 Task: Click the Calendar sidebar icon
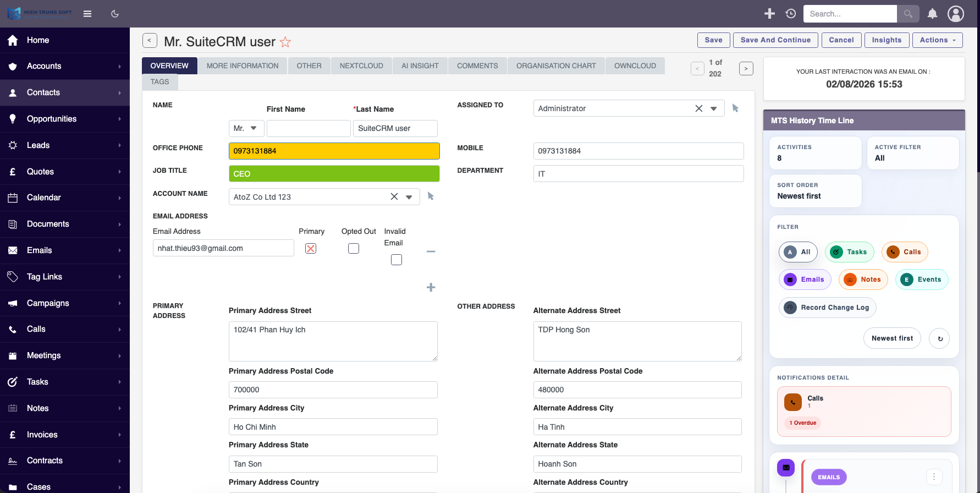pyautogui.click(x=13, y=198)
